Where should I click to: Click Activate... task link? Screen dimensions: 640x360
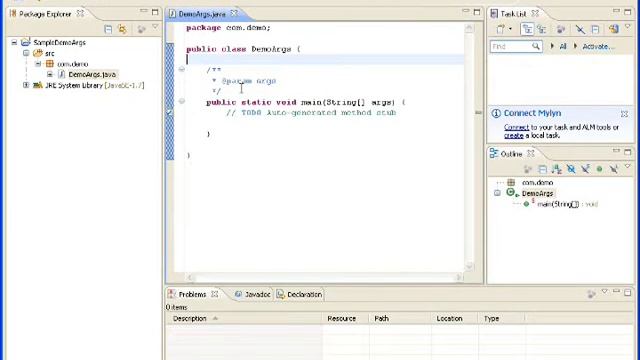[x=598, y=47]
